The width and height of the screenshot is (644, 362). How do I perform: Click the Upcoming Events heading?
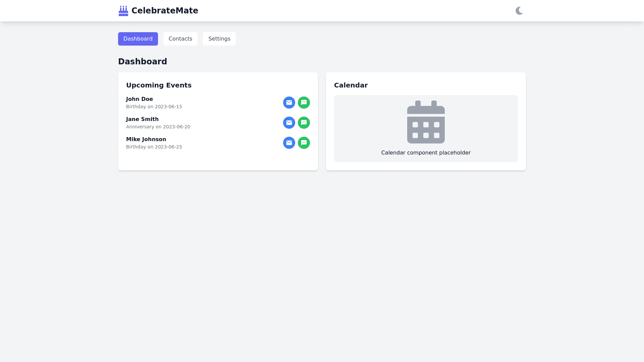tap(159, 85)
